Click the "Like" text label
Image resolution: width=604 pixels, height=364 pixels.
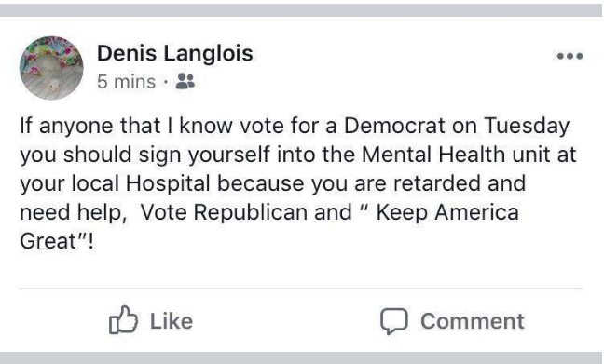172,321
